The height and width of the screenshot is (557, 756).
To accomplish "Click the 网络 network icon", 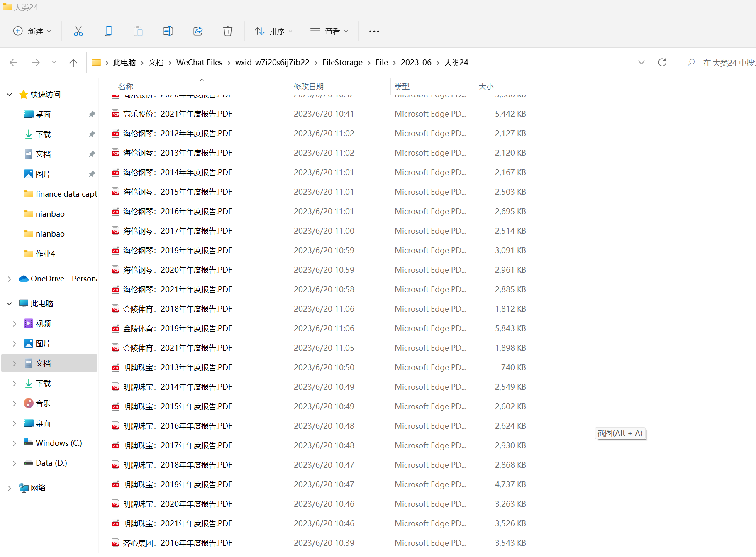I will 24,488.
